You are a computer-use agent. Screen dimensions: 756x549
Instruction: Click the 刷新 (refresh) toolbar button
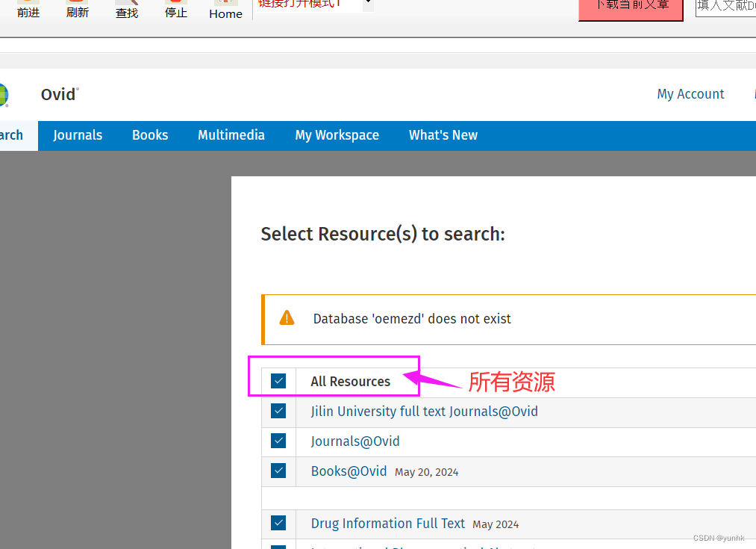tap(77, 10)
